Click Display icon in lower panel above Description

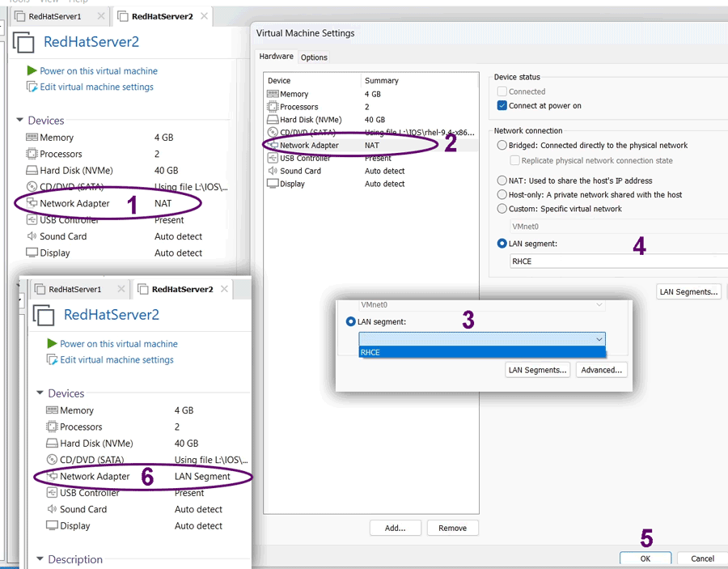click(x=52, y=525)
